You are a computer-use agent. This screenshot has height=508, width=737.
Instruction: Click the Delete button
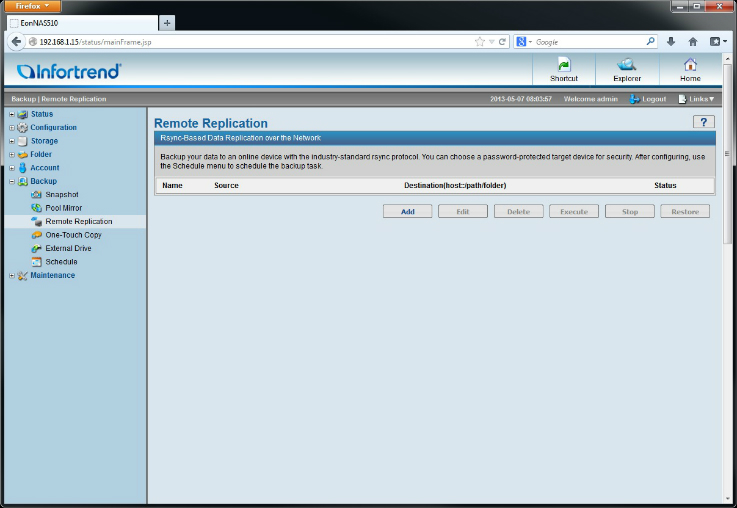point(518,211)
